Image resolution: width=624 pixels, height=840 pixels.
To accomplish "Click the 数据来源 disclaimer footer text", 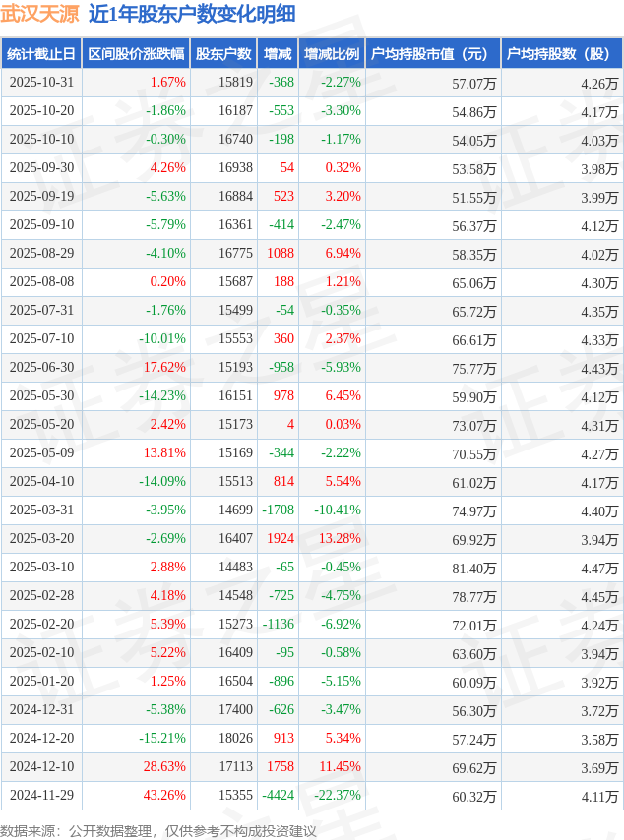I will point(158,830).
